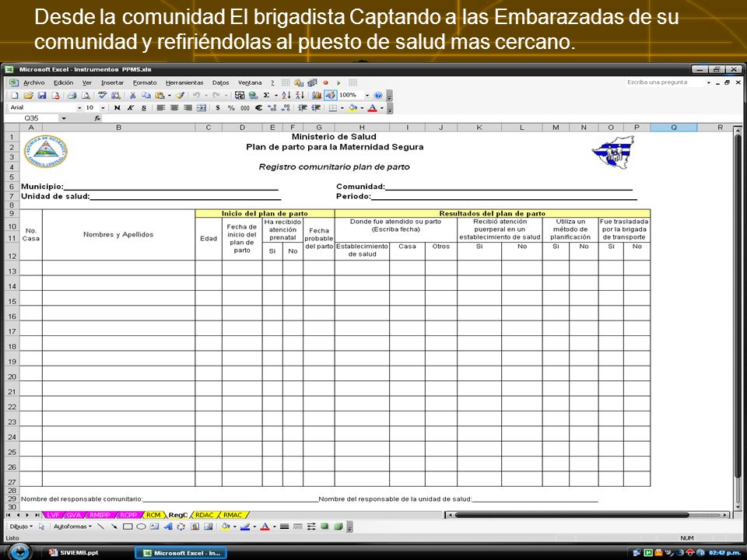Image resolution: width=747 pixels, height=560 pixels.
Task: Toggle the Drawing toolbar button
Action: [x=331, y=95]
